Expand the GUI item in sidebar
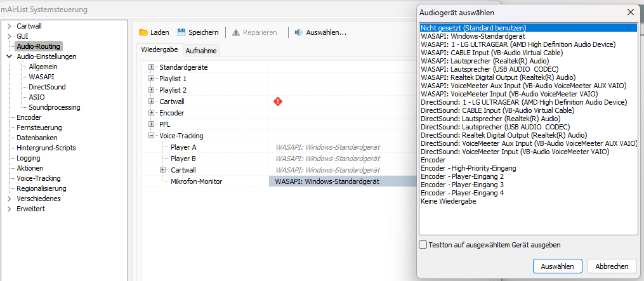This screenshot has height=281, width=644. click(x=10, y=36)
